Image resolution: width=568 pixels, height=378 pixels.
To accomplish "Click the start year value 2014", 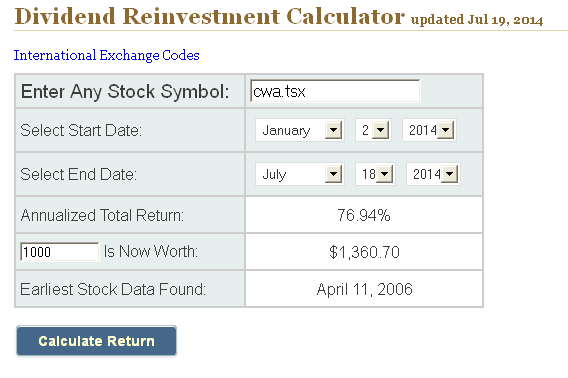I will click(420, 130).
